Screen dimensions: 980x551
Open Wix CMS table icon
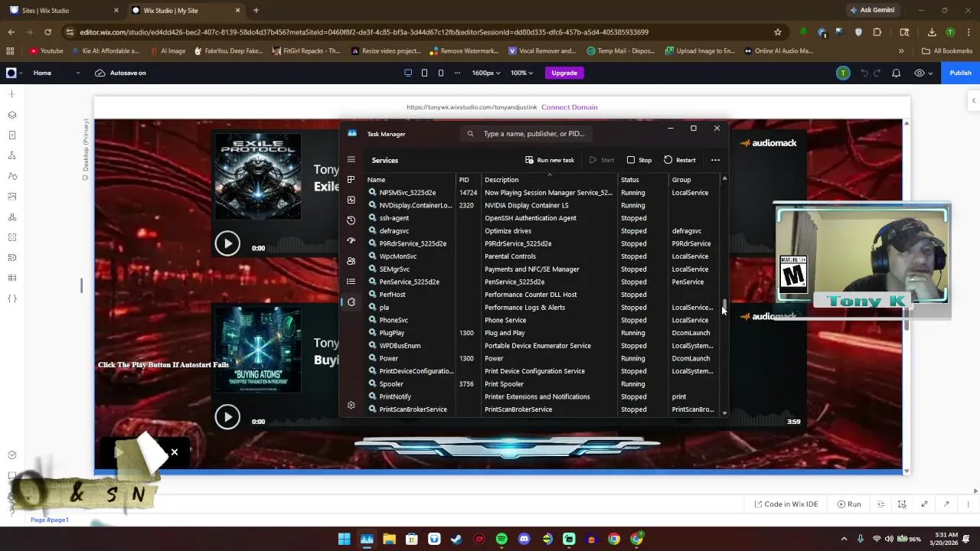pyautogui.click(x=11, y=278)
